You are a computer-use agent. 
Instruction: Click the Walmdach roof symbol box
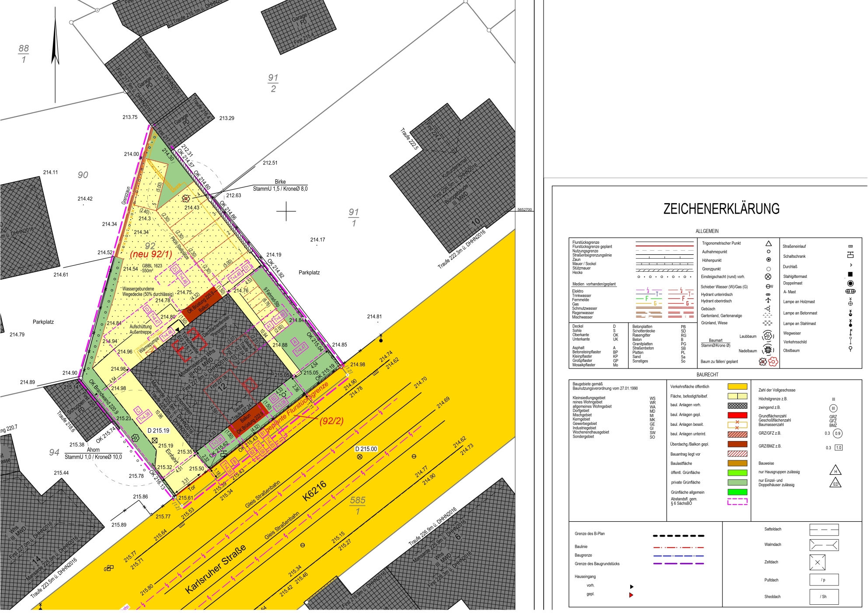[x=824, y=545]
